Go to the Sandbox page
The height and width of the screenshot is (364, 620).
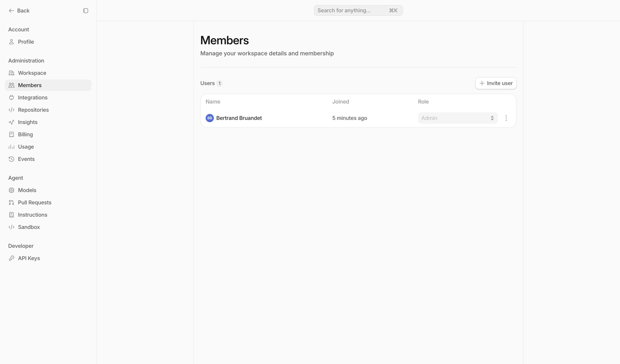[x=48, y=227]
